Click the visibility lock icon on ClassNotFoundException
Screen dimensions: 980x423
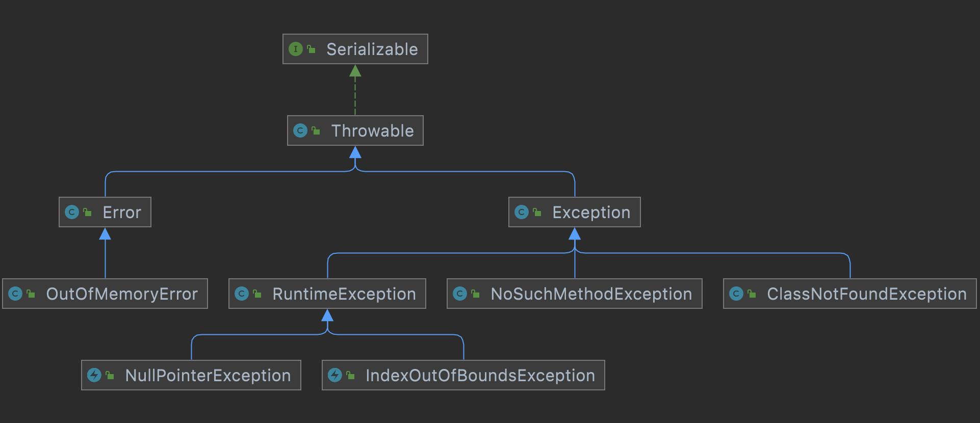(x=752, y=294)
